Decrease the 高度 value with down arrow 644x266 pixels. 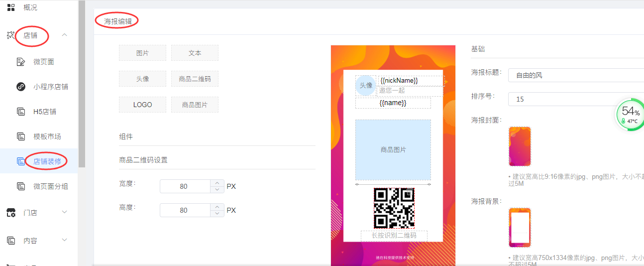(x=216, y=214)
